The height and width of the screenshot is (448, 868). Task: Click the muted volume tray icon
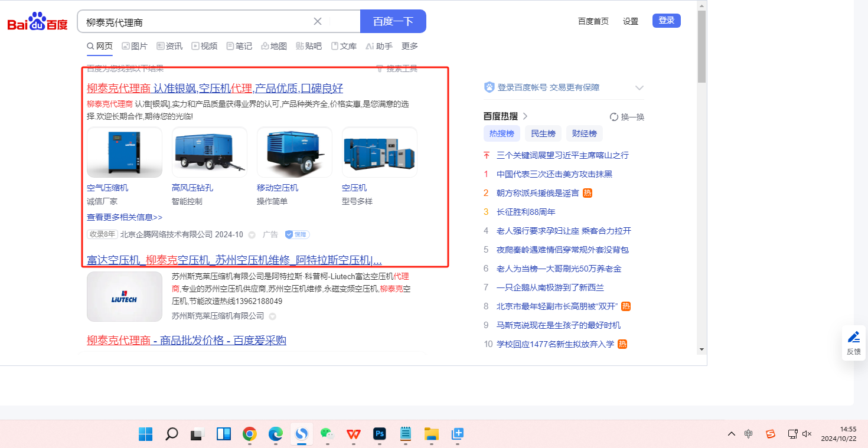click(x=808, y=434)
